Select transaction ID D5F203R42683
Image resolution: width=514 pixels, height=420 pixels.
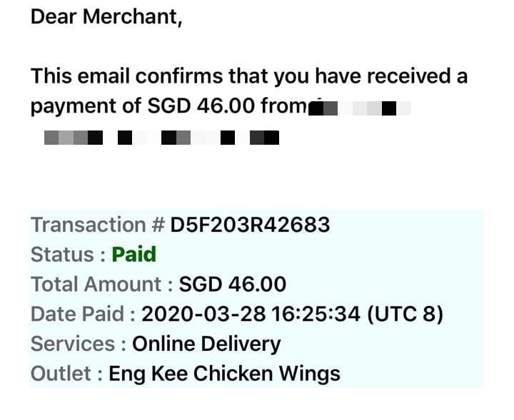250,225
